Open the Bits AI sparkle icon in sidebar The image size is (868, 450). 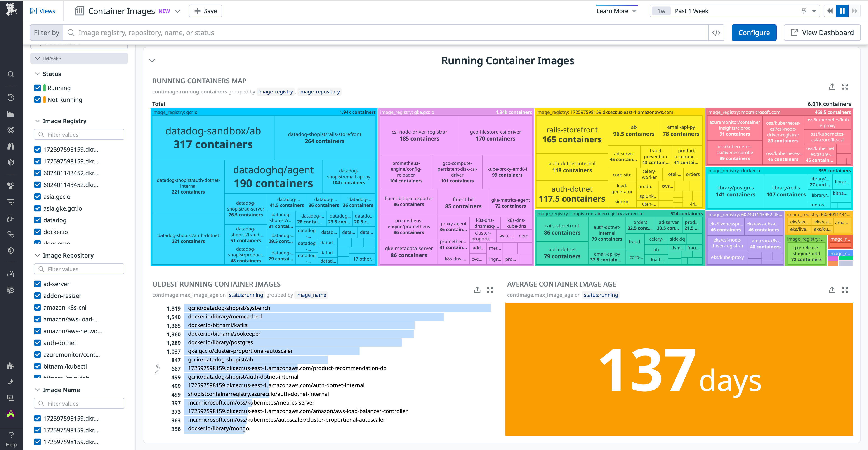pyautogui.click(x=11, y=381)
